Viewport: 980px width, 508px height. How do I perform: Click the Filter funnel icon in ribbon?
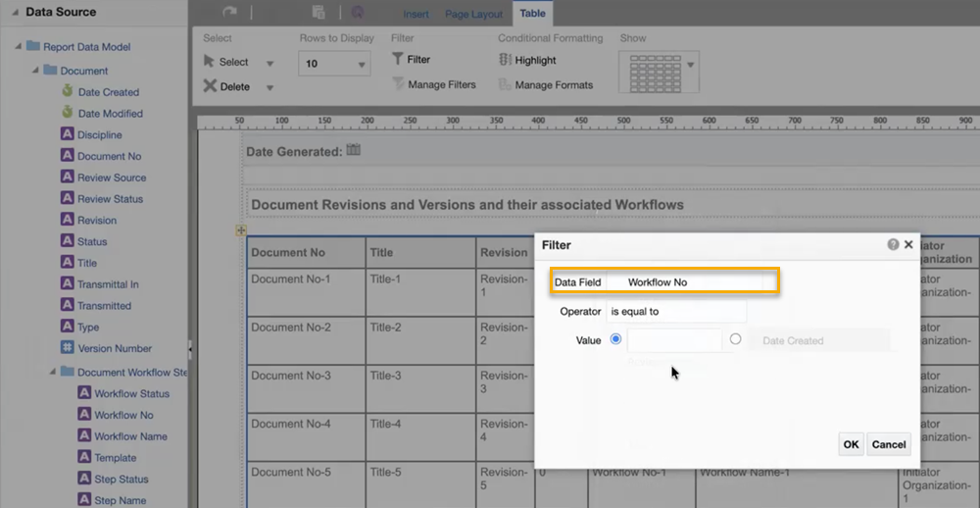coord(397,59)
